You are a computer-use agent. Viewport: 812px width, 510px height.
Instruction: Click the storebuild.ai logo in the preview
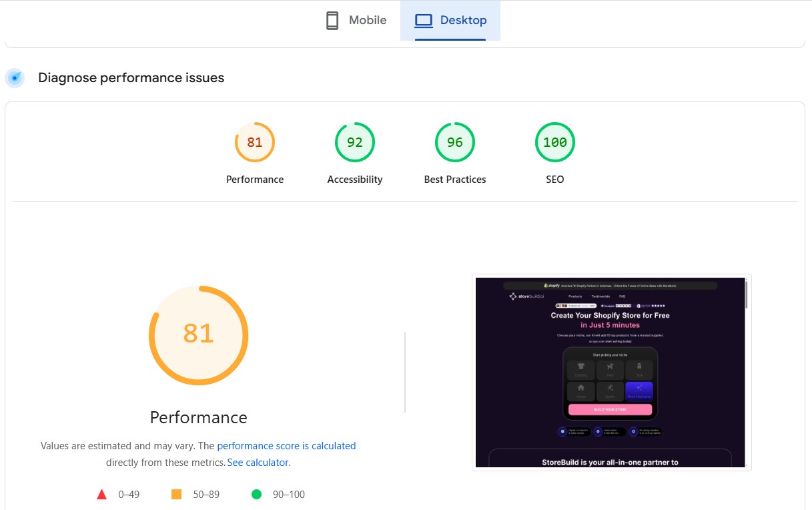tap(527, 296)
